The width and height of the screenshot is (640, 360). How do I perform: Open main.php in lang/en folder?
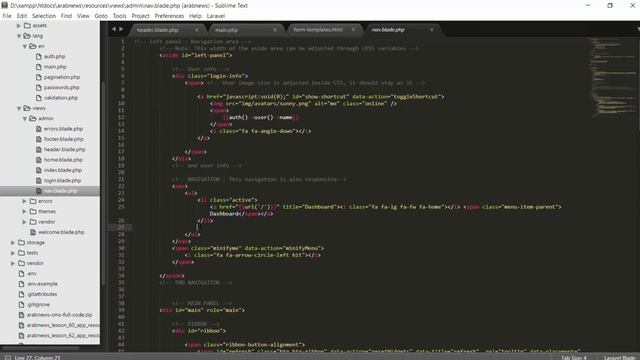(55, 67)
